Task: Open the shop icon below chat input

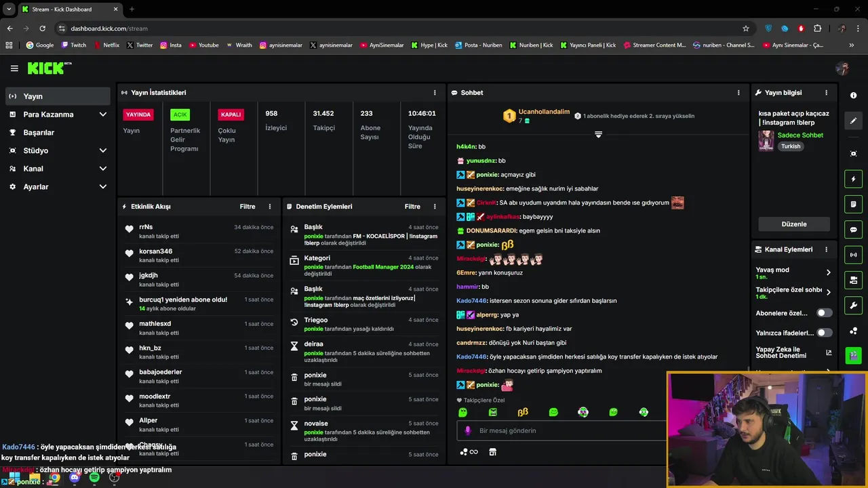Action: tap(493, 452)
